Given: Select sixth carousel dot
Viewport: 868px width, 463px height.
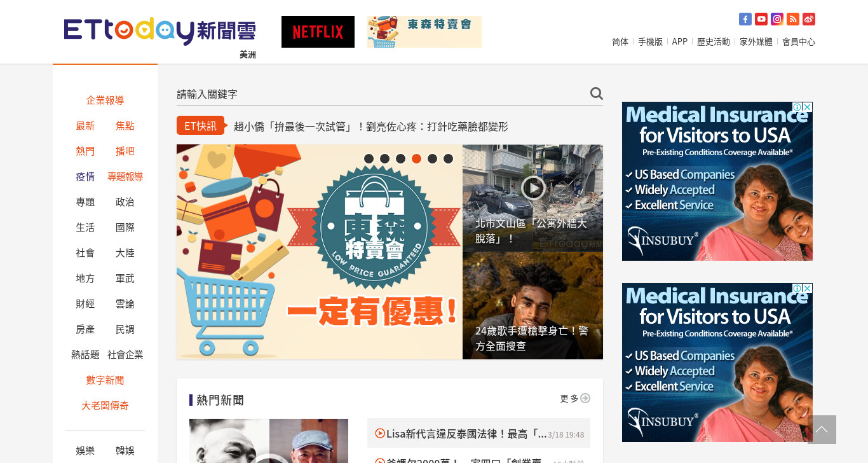Looking at the screenshot, I should click(448, 158).
